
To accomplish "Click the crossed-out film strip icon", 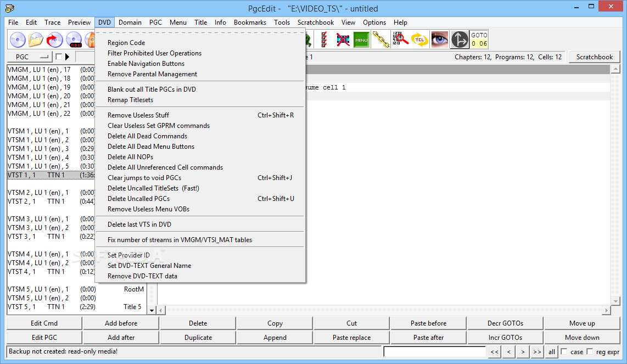I will [x=343, y=40].
